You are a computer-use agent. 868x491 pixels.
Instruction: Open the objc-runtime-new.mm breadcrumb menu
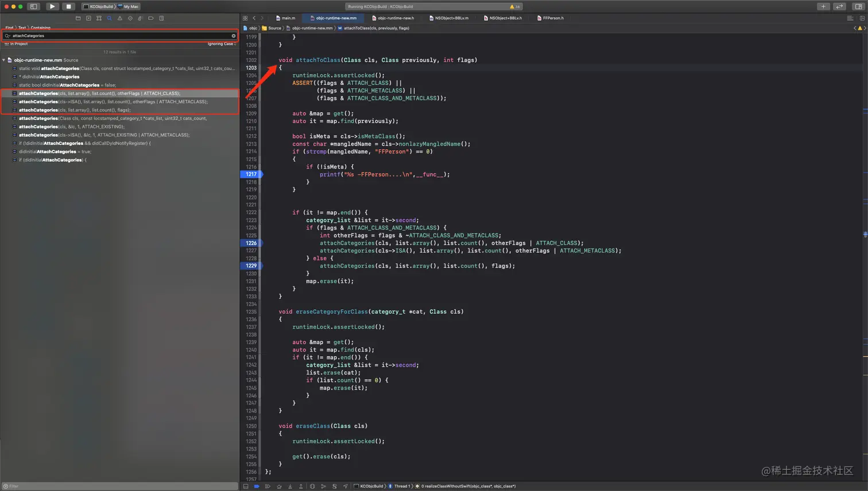310,28
